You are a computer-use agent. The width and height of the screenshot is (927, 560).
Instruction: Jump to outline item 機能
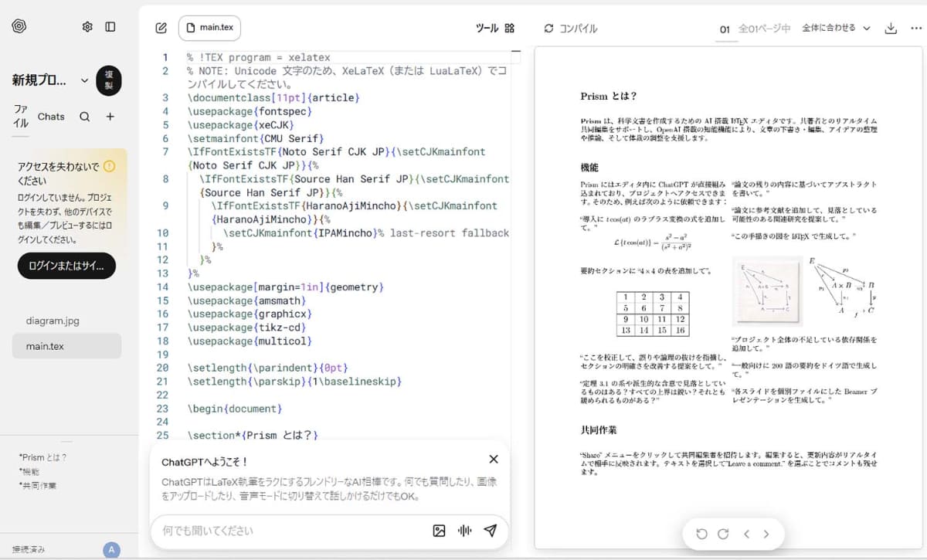[x=29, y=471]
